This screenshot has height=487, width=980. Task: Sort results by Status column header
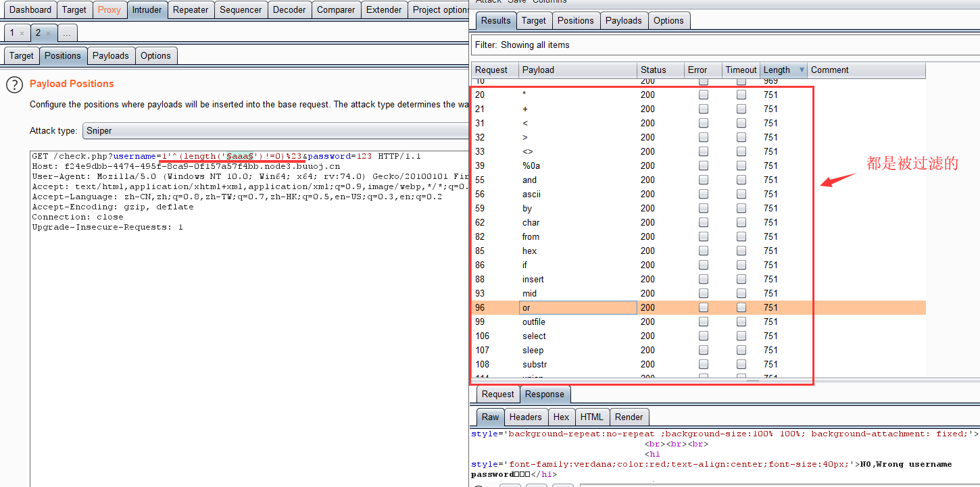660,70
